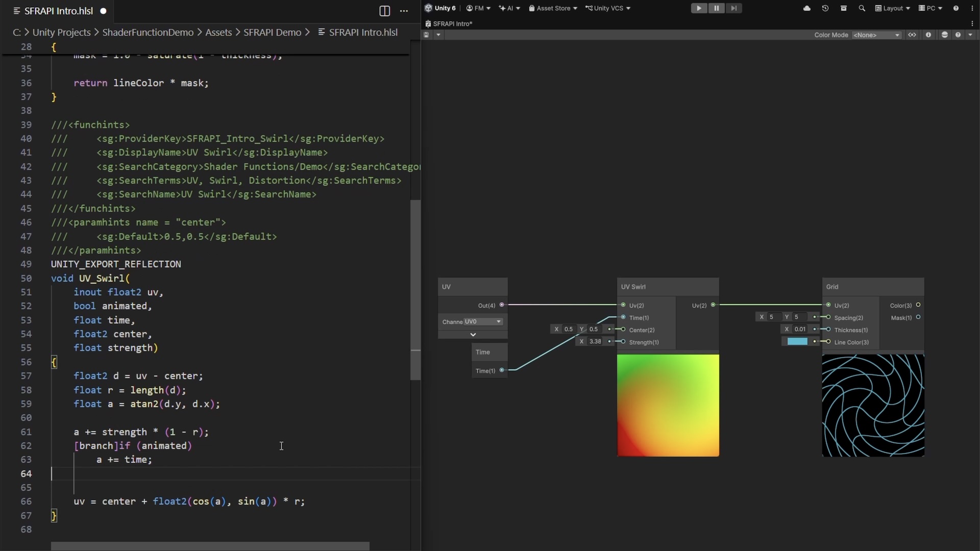Open the Color Mode <None> dropdown
This screenshot has height=551, width=980.
[x=876, y=35]
